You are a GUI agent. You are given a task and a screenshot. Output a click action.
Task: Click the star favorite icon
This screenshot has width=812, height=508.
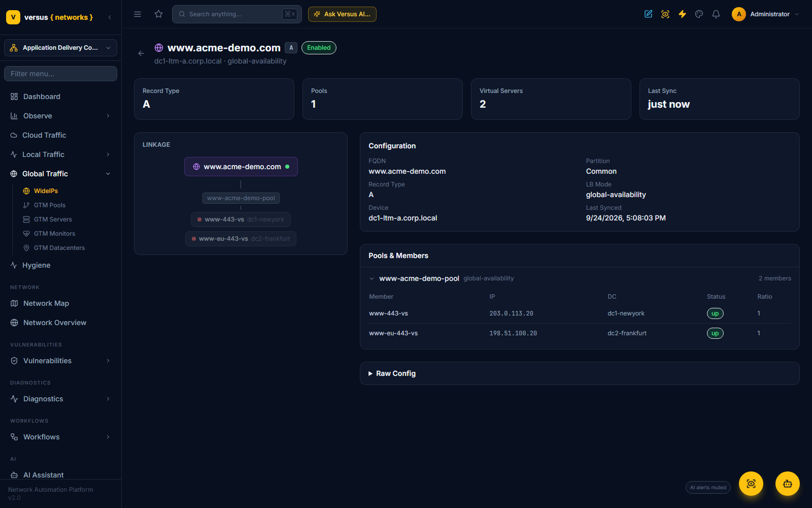[159, 14]
